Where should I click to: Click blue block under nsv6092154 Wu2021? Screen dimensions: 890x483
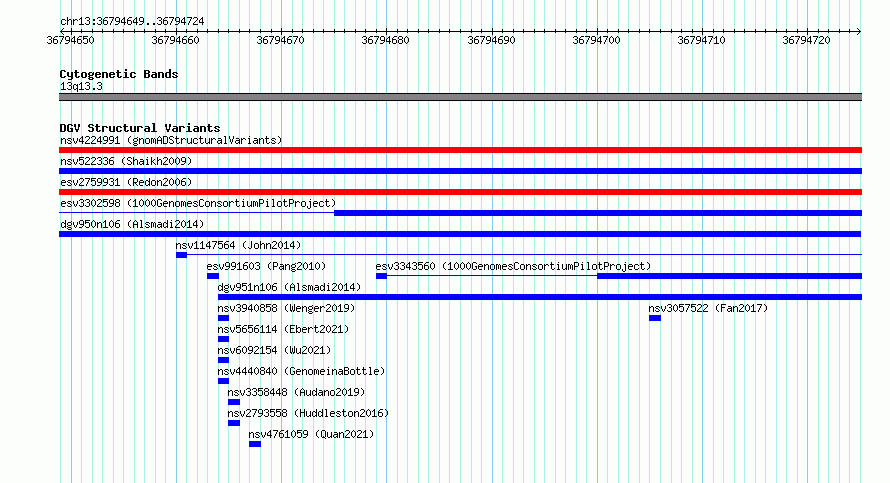pos(224,360)
